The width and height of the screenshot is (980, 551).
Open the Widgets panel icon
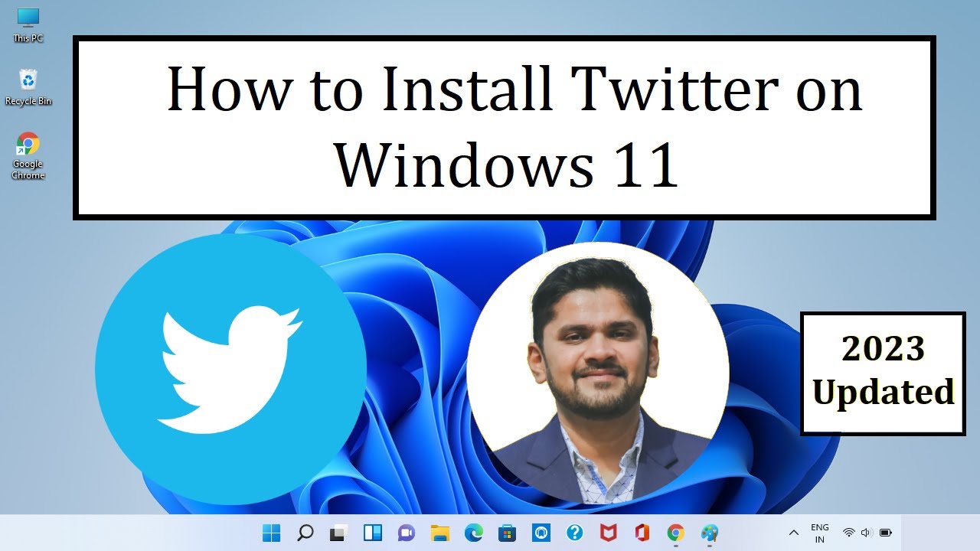[372, 533]
